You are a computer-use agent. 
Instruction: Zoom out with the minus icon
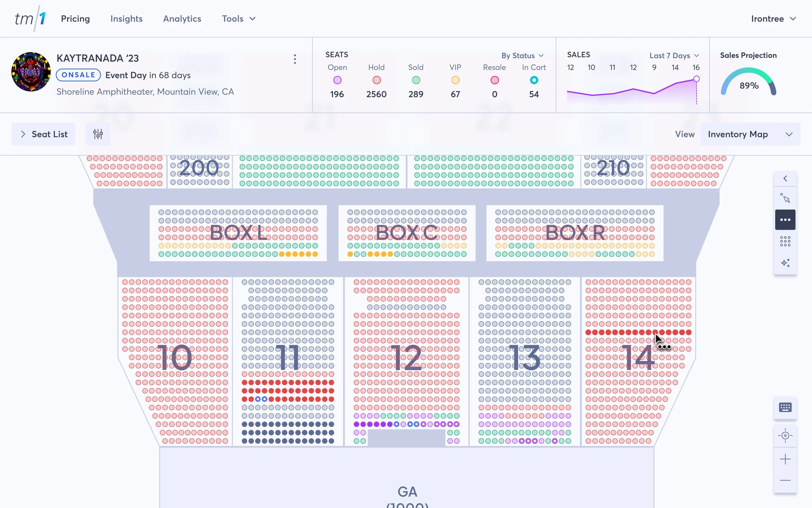785,480
